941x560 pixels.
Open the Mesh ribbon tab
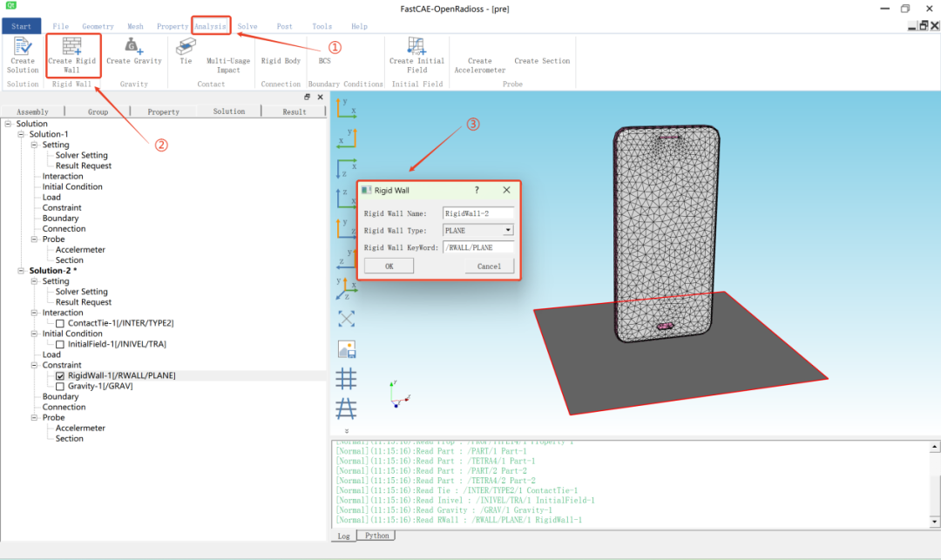pyautogui.click(x=136, y=26)
